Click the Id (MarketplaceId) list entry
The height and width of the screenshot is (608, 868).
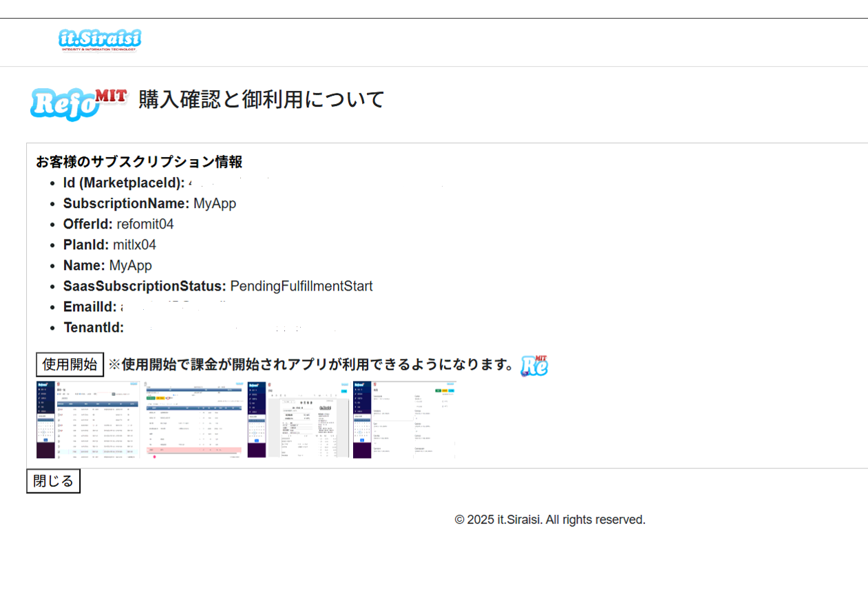coord(124,183)
